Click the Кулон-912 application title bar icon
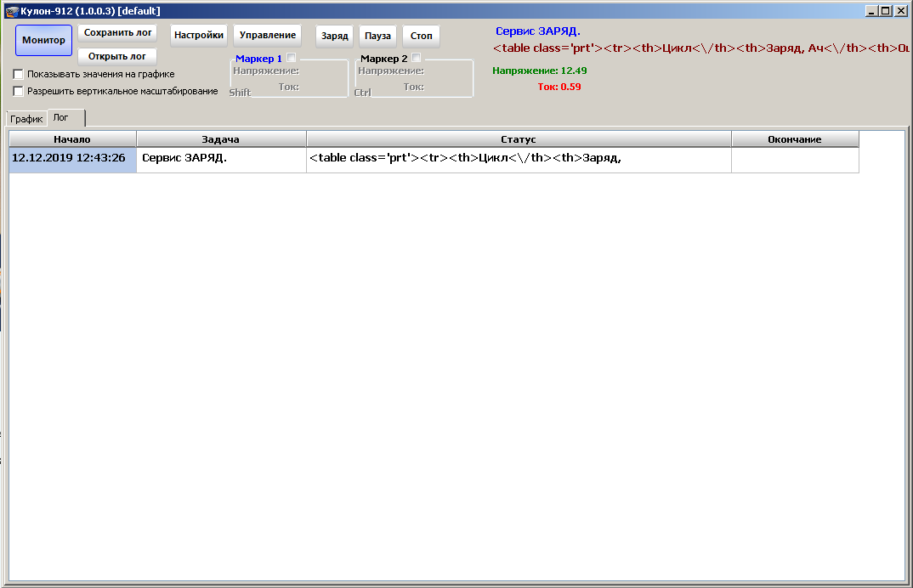Screen dimensions: 913x588 pos(11,10)
